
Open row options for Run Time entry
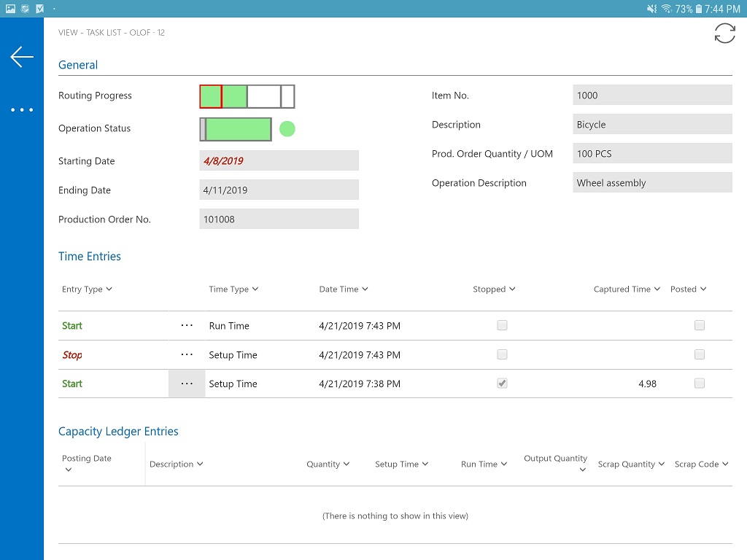(x=187, y=326)
